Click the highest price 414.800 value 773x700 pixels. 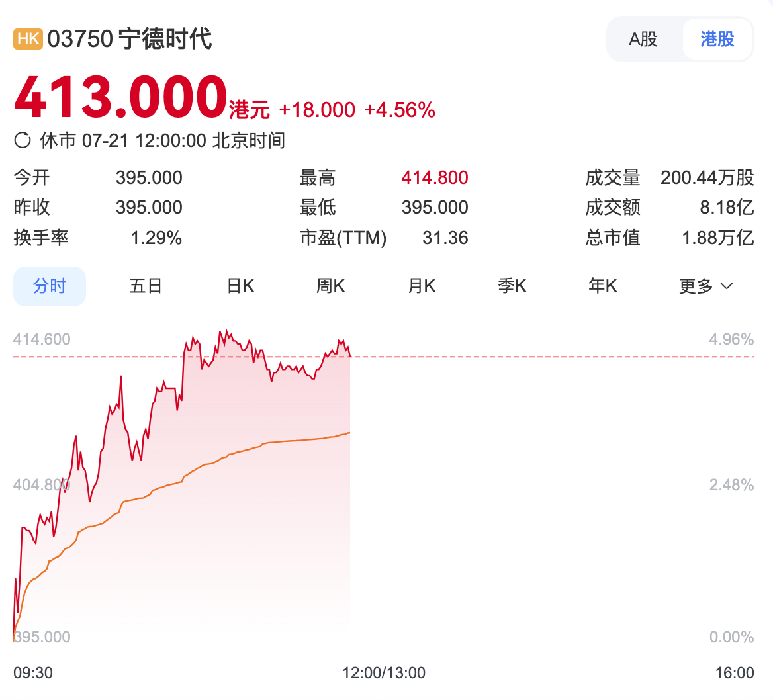tap(433, 177)
